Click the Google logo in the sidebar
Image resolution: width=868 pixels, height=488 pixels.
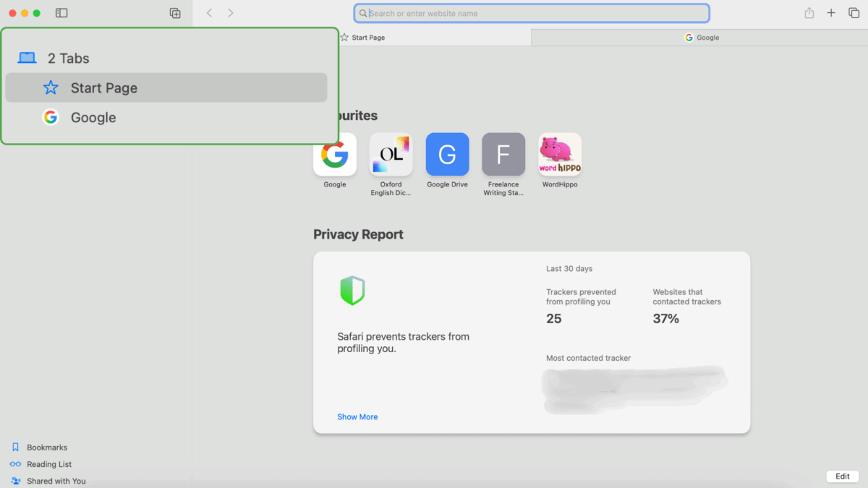click(50, 117)
